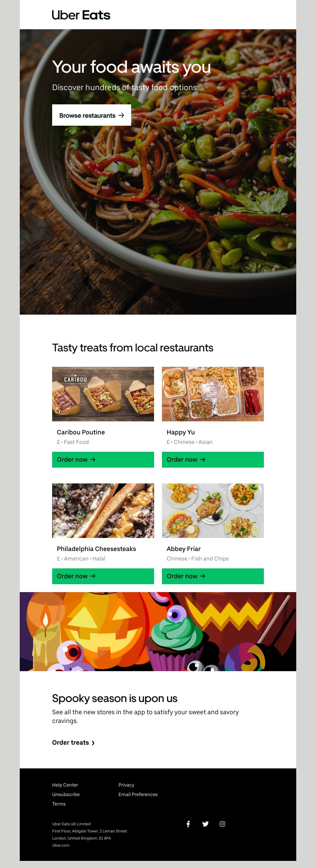Open the Caribou Poutine food photo
Image resolution: width=316 pixels, height=868 pixels.
click(x=103, y=394)
